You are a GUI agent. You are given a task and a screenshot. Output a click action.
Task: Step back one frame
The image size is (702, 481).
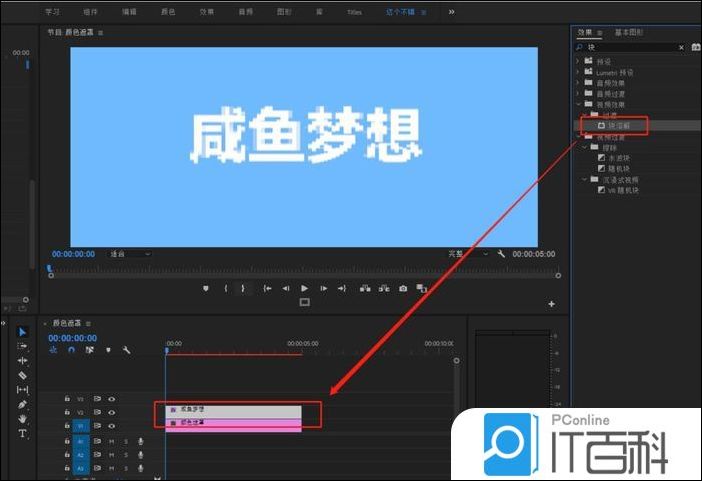(286, 288)
